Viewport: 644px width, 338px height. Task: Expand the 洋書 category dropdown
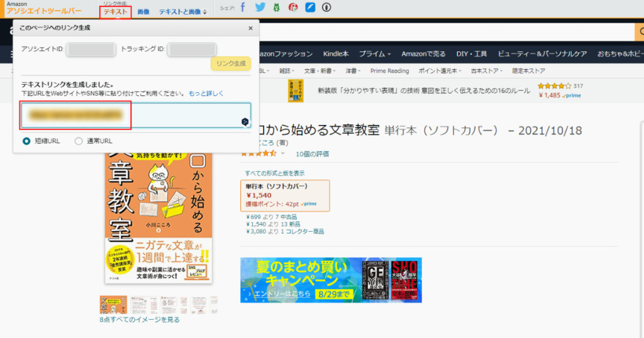pos(353,71)
